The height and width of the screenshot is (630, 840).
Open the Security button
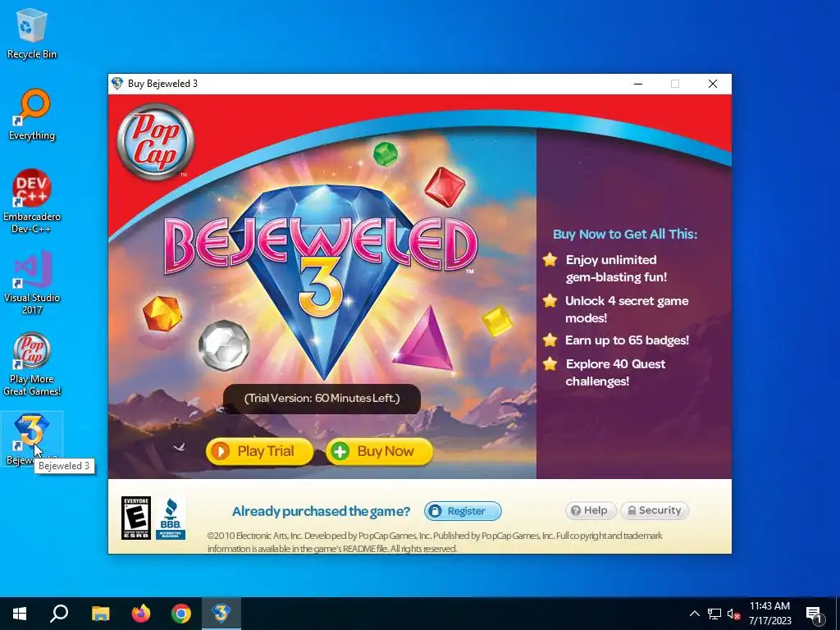pyautogui.click(x=655, y=510)
